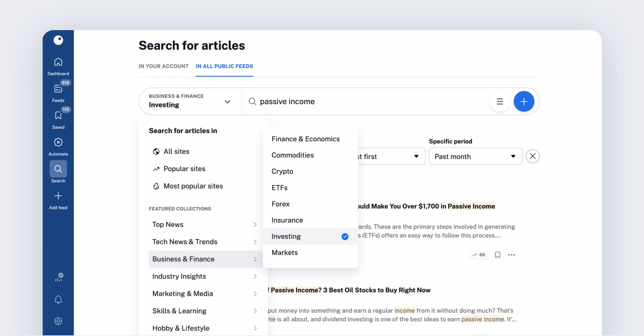Viewport: 644px width, 336px height.
Task: Choose Most popular sites scope
Action: pos(193,186)
